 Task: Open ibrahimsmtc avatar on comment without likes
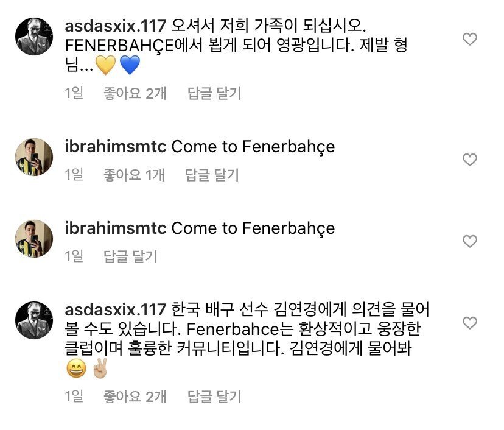coord(33,238)
